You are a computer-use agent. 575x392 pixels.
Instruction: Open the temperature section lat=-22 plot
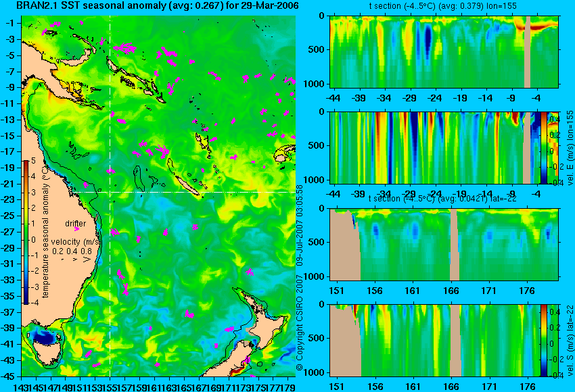click(444, 245)
